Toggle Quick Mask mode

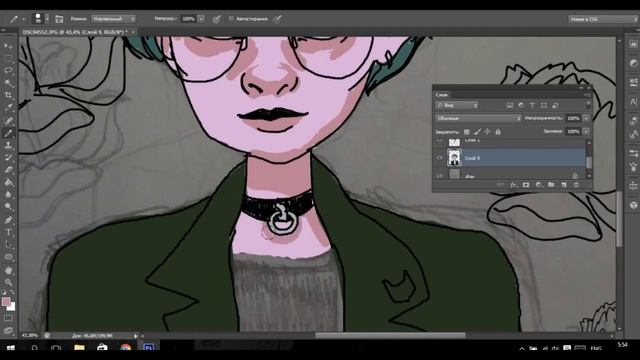click(x=8, y=318)
